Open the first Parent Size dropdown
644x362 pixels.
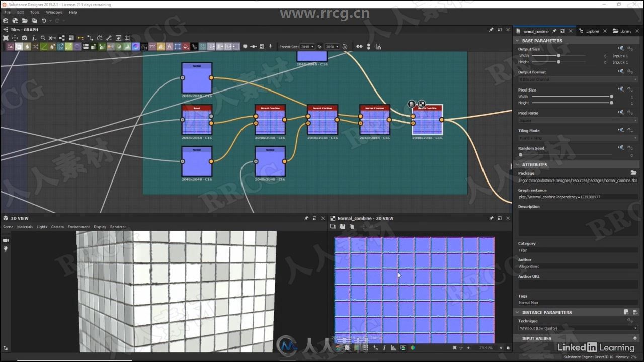[x=307, y=47]
